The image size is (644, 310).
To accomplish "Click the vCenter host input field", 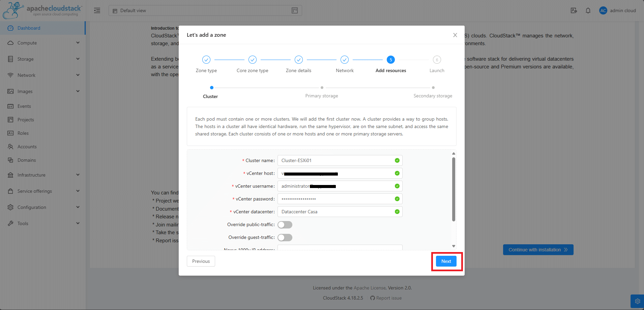I will click(340, 173).
